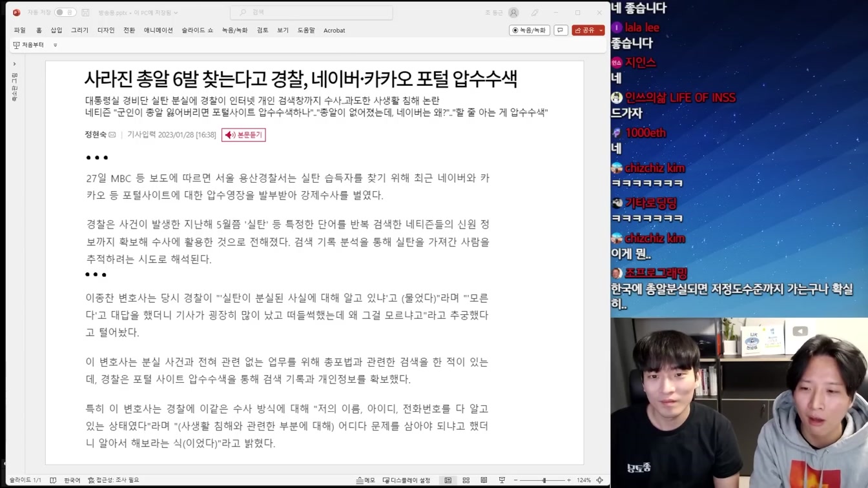868x488 pixels.
Task: Click the zoom in plus button
Action: point(568,480)
